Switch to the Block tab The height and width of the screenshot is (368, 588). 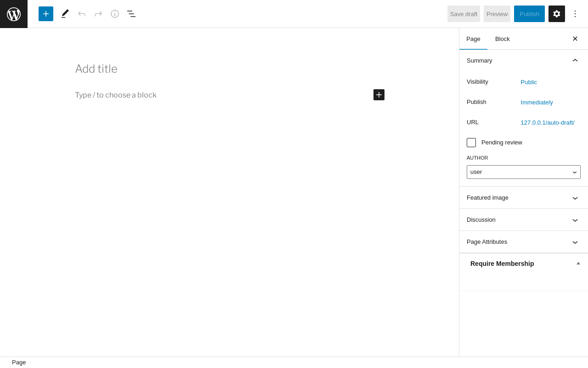pos(503,39)
